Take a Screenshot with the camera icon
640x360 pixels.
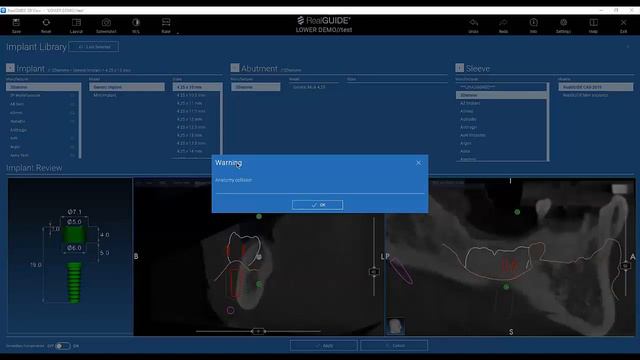(x=106, y=23)
